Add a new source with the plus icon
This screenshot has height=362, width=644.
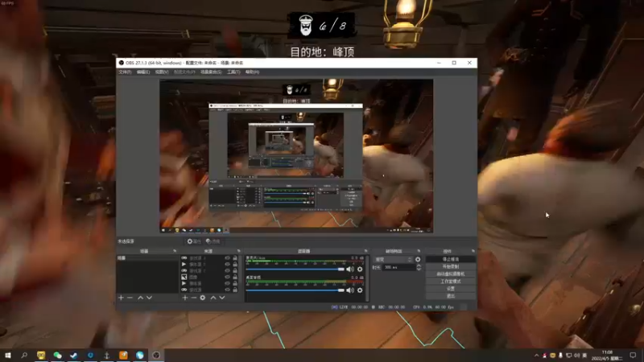(185, 298)
